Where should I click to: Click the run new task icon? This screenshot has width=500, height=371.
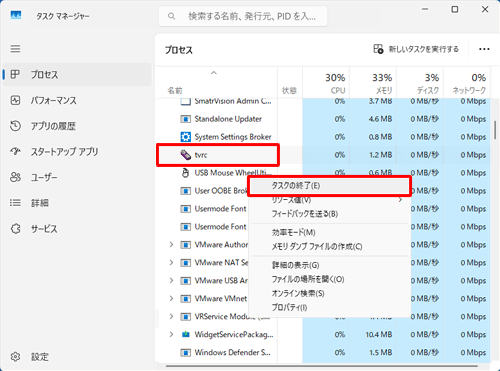[x=378, y=49]
